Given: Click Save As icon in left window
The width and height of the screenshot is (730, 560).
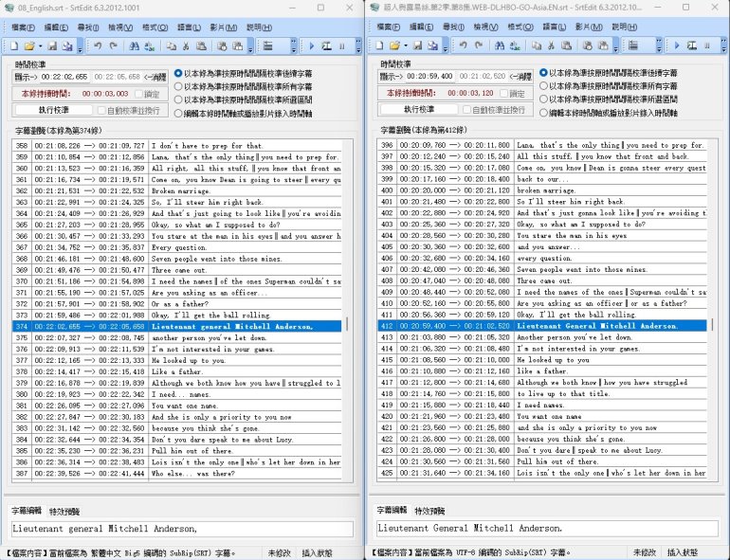Looking at the screenshot, I should coord(67,46).
